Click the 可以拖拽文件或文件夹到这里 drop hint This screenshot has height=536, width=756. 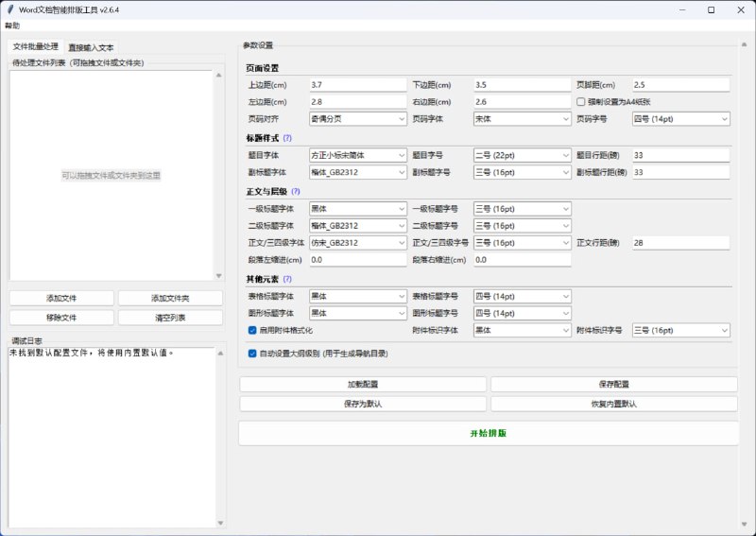click(x=111, y=176)
